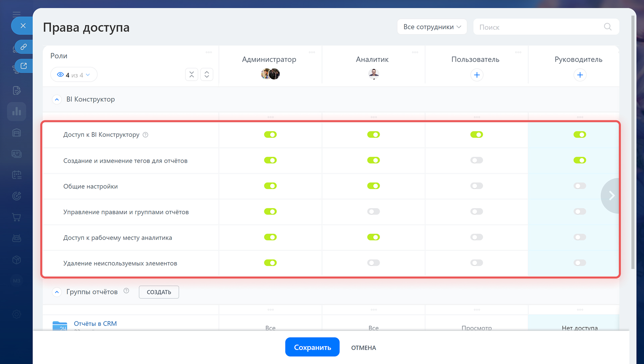Add a user to the Руководитель role
This screenshot has width=644, height=364.
[x=580, y=75]
